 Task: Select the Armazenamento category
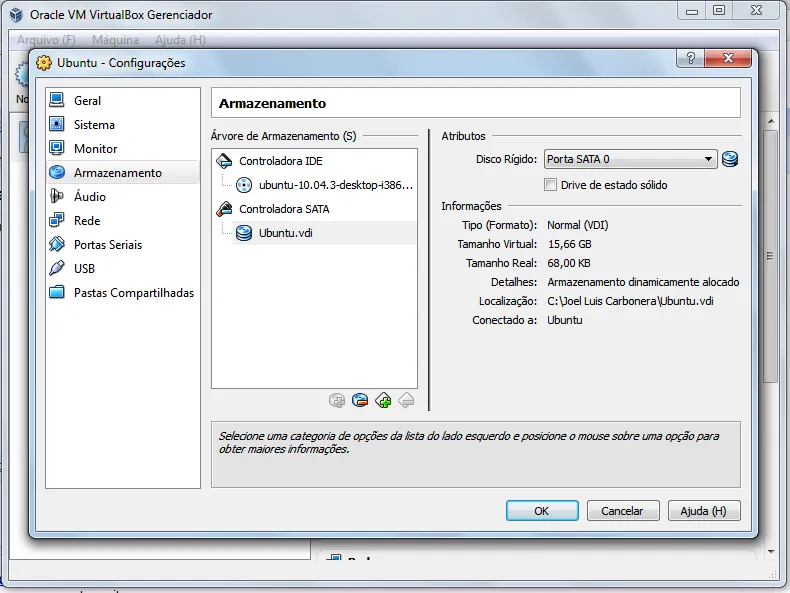122,173
